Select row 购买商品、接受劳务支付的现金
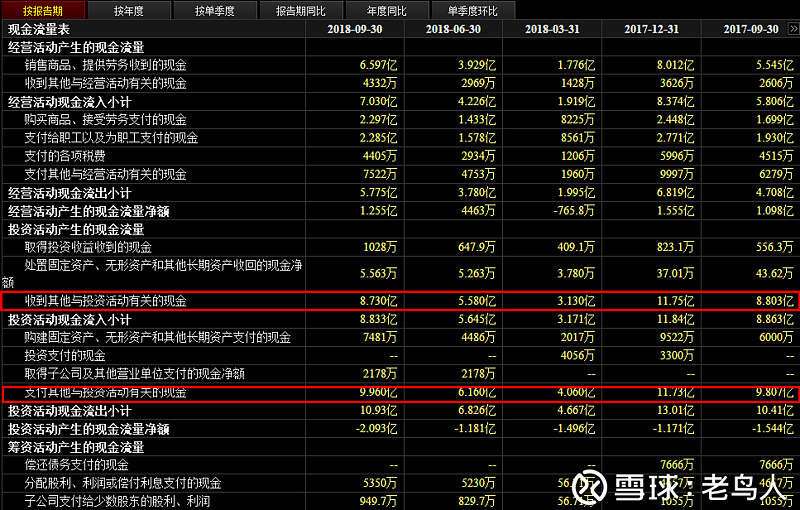The height and width of the screenshot is (510, 800). click(x=400, y=119)
